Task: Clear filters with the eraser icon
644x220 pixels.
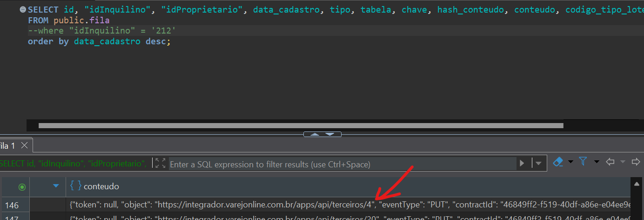Action: tap(558, 162)
